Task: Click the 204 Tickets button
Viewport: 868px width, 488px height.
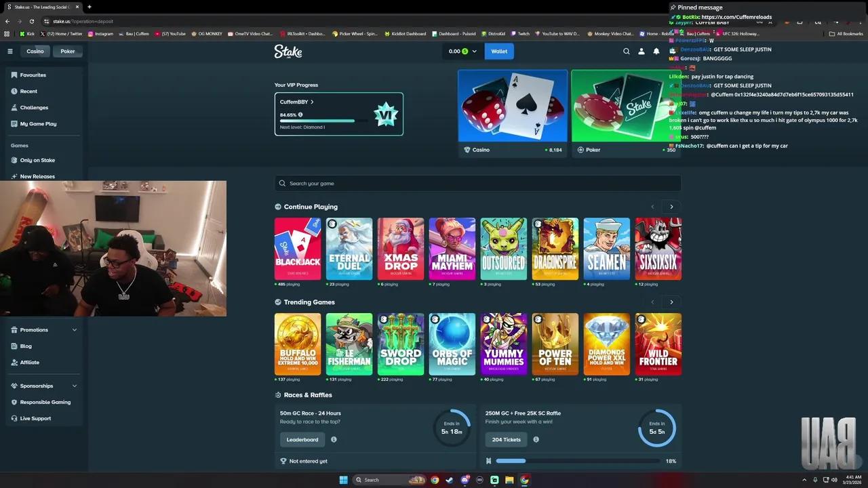Action: point(506,439)
